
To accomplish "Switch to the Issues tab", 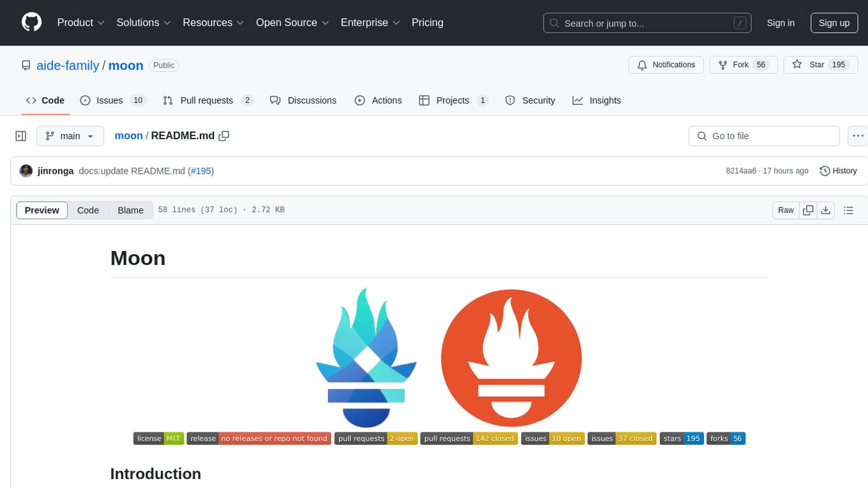I will (113, 100).
